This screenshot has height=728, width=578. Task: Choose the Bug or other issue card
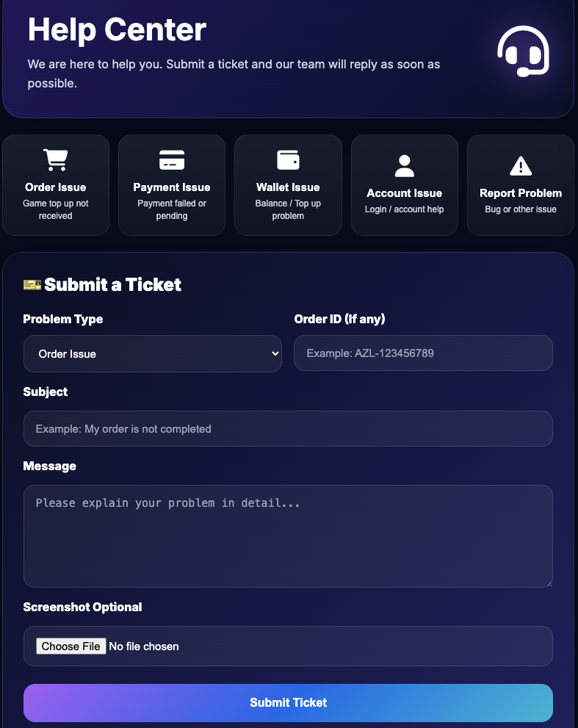coord(521,185)
